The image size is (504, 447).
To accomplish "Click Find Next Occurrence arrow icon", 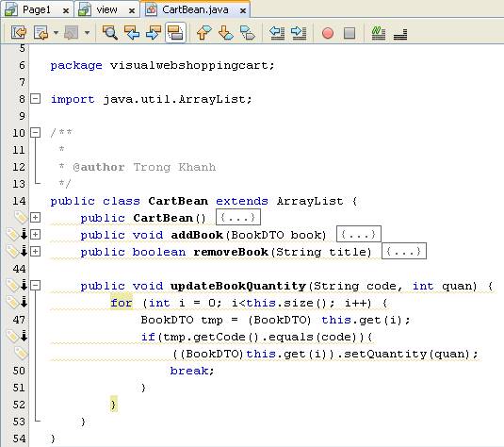I will 154,32.
